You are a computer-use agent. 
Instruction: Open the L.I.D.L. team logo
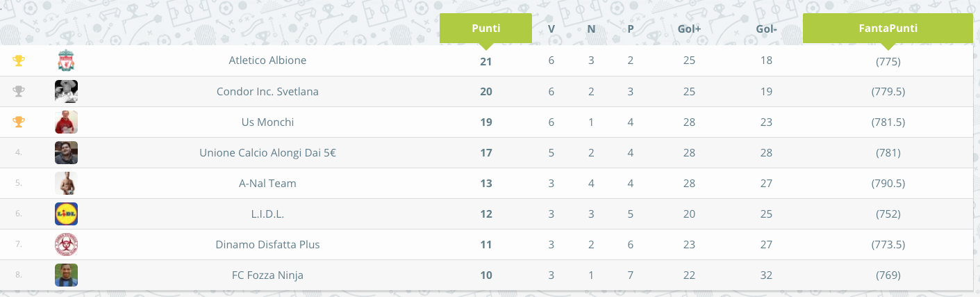pyautogui.click(x=66, y=214)
